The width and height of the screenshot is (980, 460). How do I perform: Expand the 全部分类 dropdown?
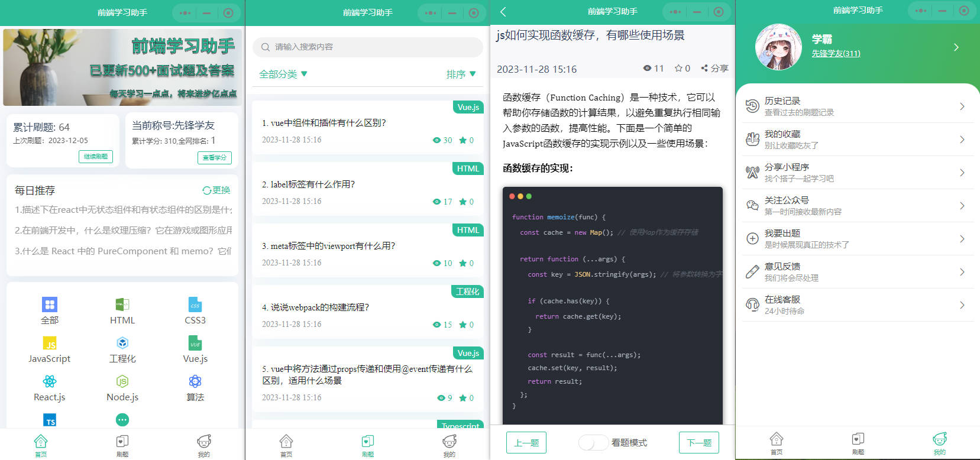(283, 74)
